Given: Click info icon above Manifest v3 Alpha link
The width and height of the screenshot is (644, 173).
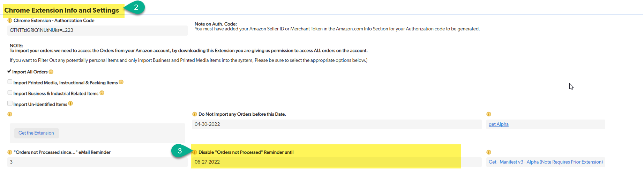Looking at the screenshot, I should tap(489, 152).
